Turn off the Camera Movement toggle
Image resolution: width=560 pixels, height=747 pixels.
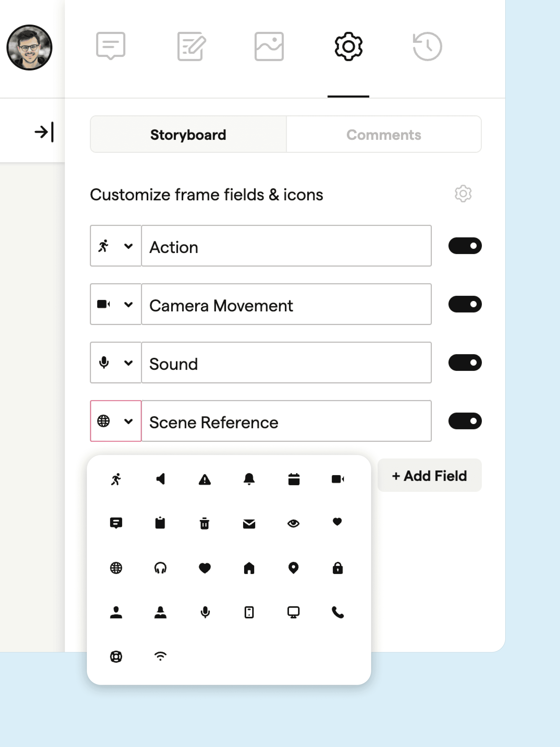pos(466,304)
